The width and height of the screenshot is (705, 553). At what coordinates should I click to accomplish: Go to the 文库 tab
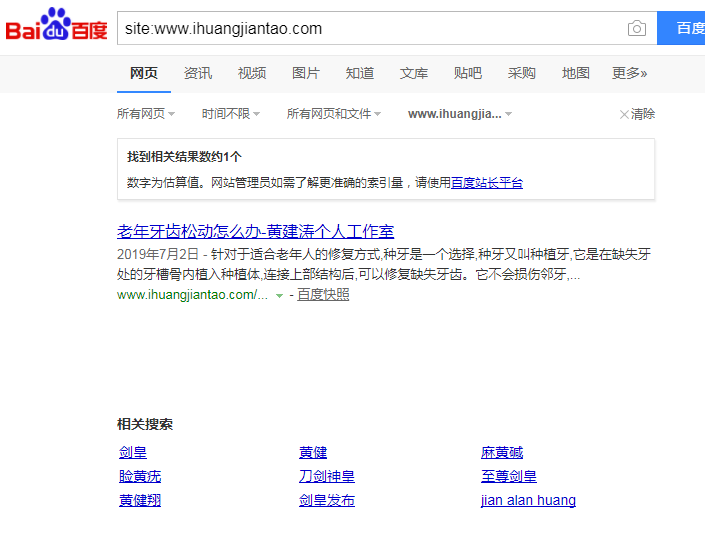[x=414, y=73]
